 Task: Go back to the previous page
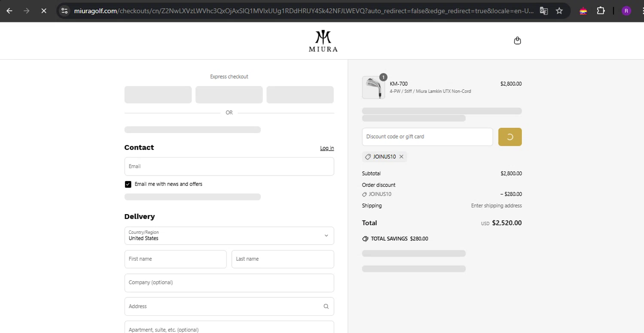click(9, 11)
